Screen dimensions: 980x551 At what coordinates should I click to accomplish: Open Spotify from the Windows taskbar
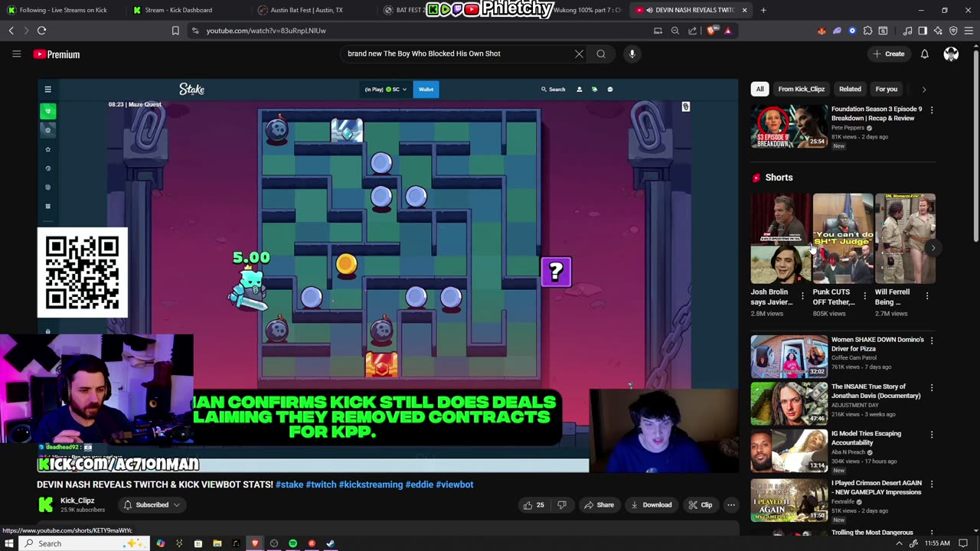coord(292,543)
